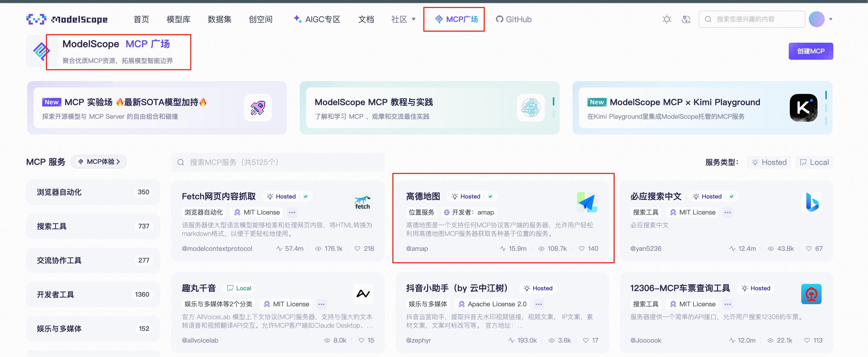Image resolution: width=868 pixels, height=357 pixels.
Task: Click the 创建MCP button
Action: [x=810, y=51]
